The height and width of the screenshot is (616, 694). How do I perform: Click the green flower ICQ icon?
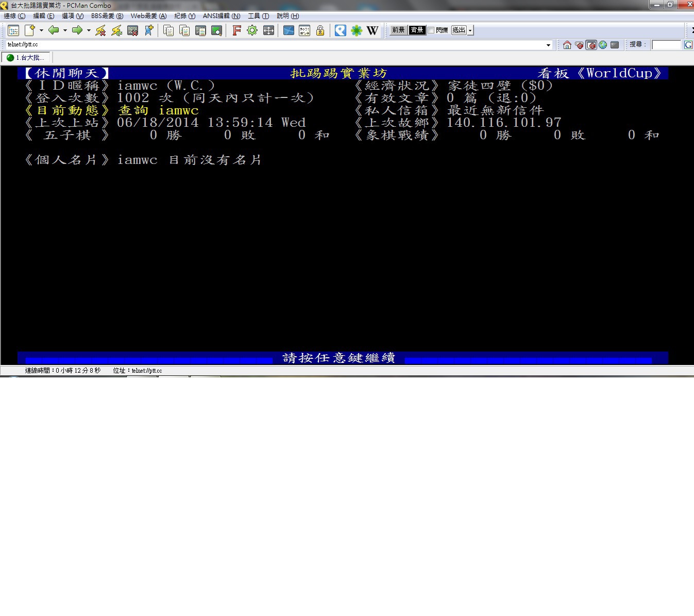tap(357, 30)
